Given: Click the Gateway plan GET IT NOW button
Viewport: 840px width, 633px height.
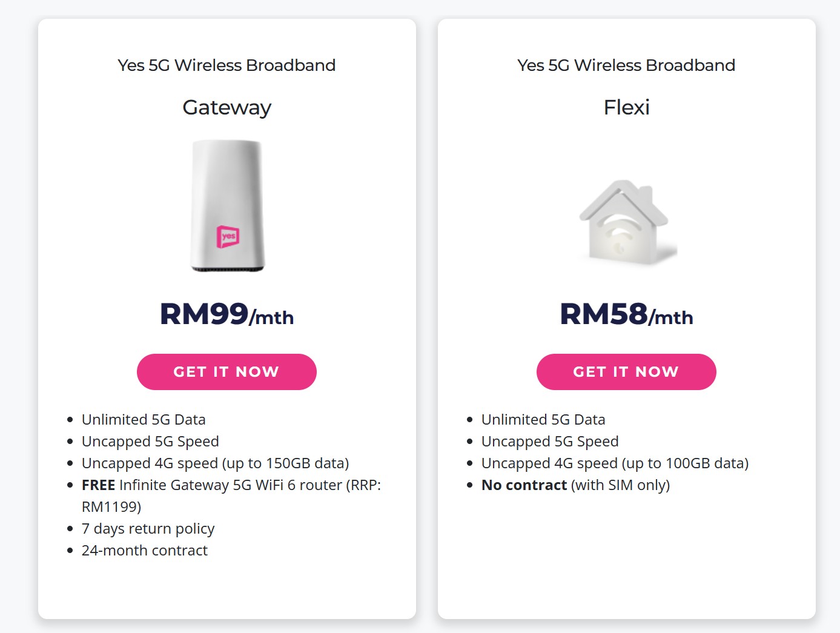Looking at the screenshot, I should coord(227,372).
